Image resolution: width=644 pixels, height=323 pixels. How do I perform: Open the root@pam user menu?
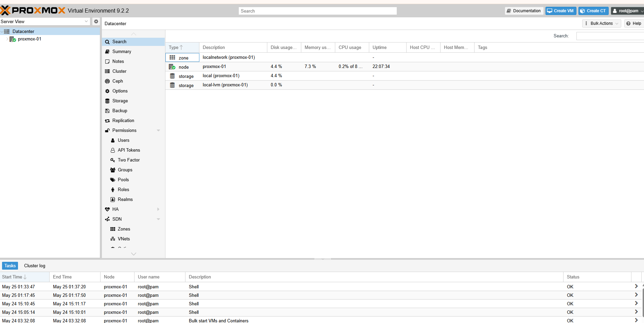tap(628, 11)
